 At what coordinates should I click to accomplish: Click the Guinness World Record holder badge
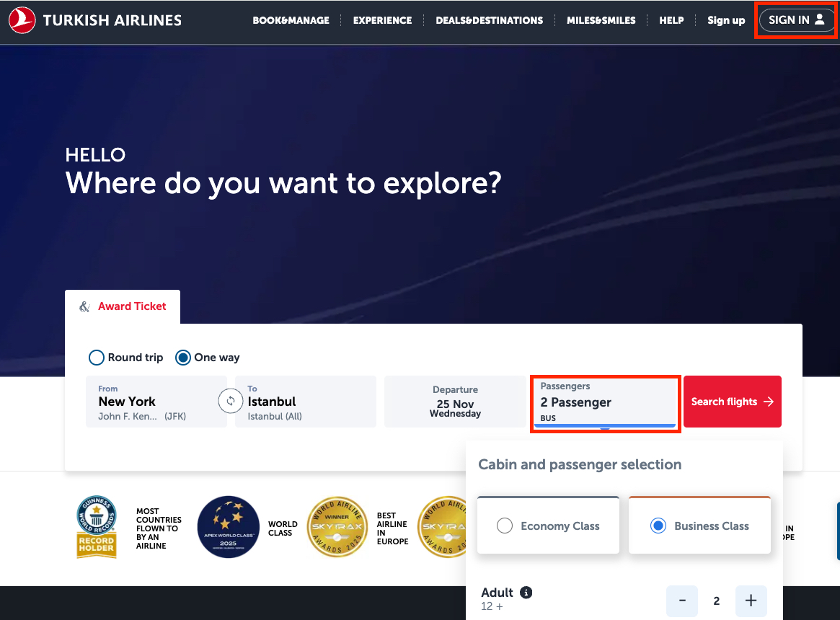point(97,526)
